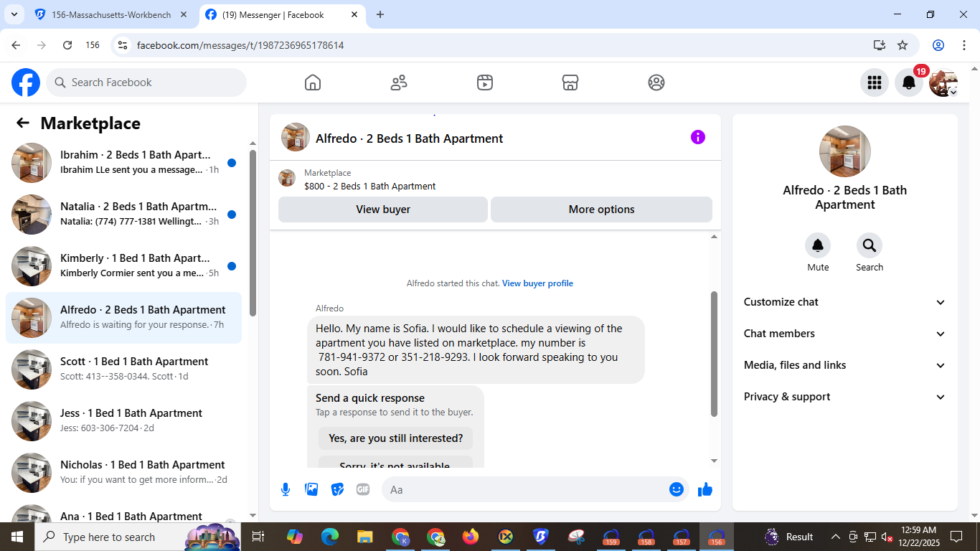Image resolution: width=980 pixels, height=551 pixels.
Task: Send a voice clip microphone icon
Action: [x=286, y=489]
